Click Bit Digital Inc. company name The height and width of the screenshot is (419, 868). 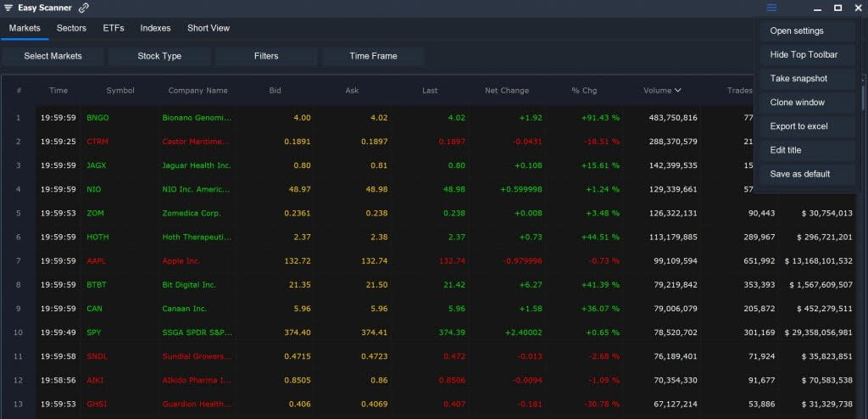point(189,284)
